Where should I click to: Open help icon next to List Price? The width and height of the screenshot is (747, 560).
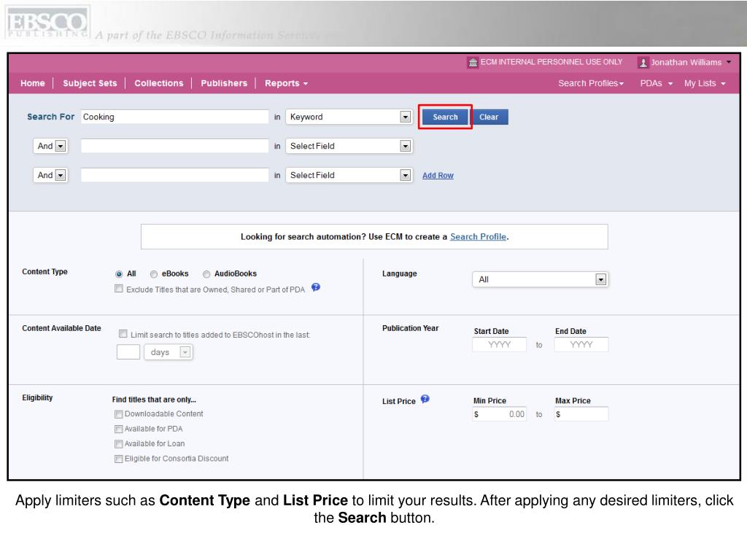click(425, 399)
